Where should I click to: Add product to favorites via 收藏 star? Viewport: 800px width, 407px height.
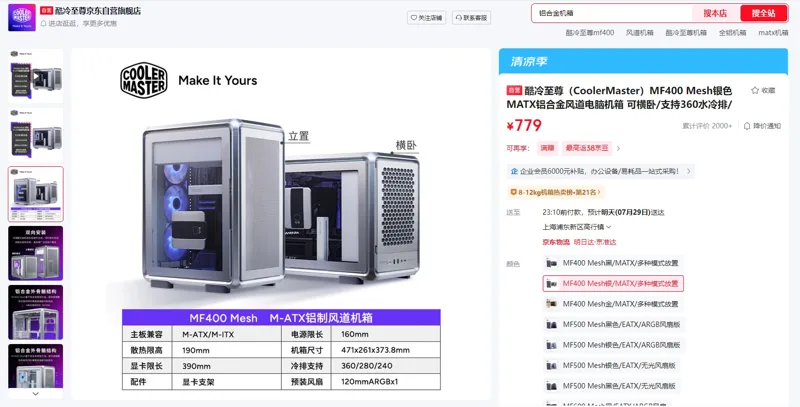point(763,90)
